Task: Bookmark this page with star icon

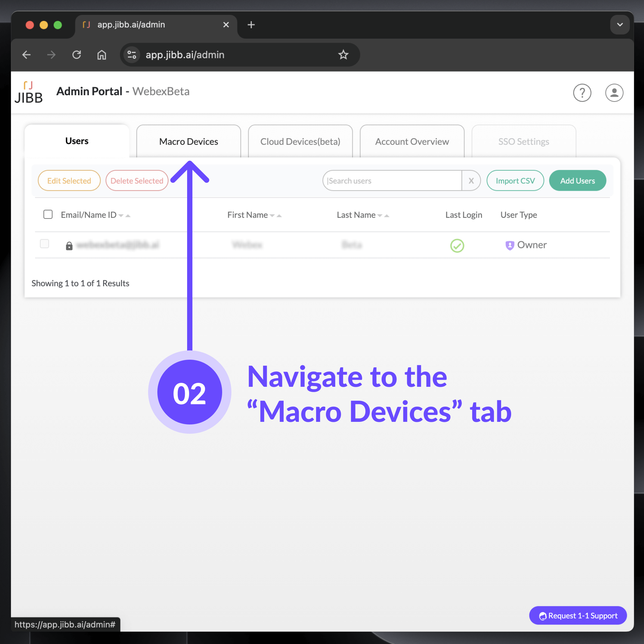Action: point(343,55)
